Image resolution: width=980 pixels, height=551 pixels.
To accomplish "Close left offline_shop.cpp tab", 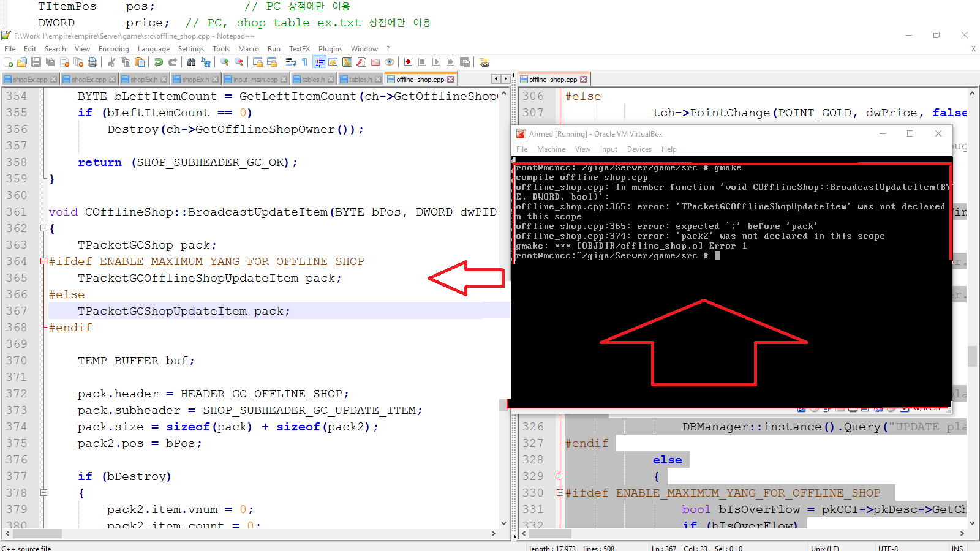I will 451,80.
